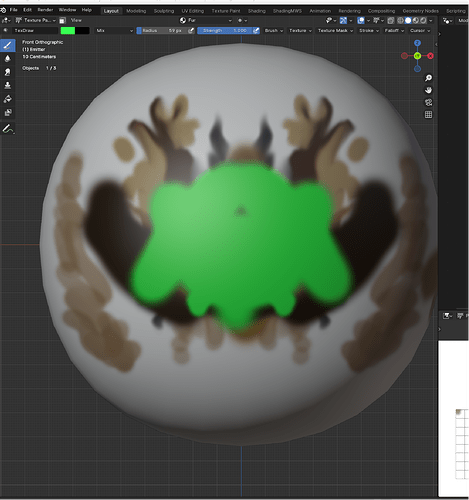
Task: Expand the Falloff settings popover
Action: point(394,31)
